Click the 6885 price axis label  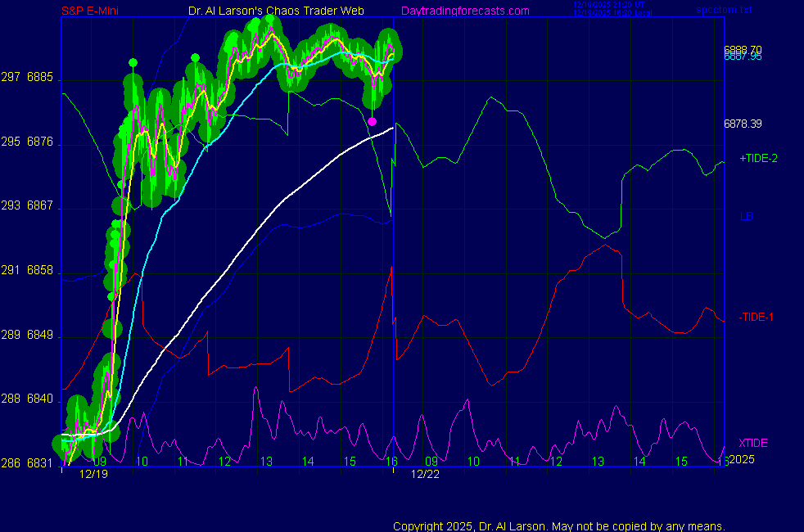pos(40,79)
